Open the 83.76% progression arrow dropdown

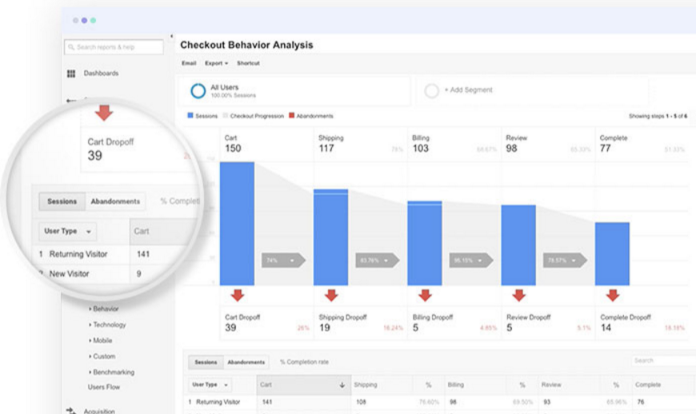(377, 260)
